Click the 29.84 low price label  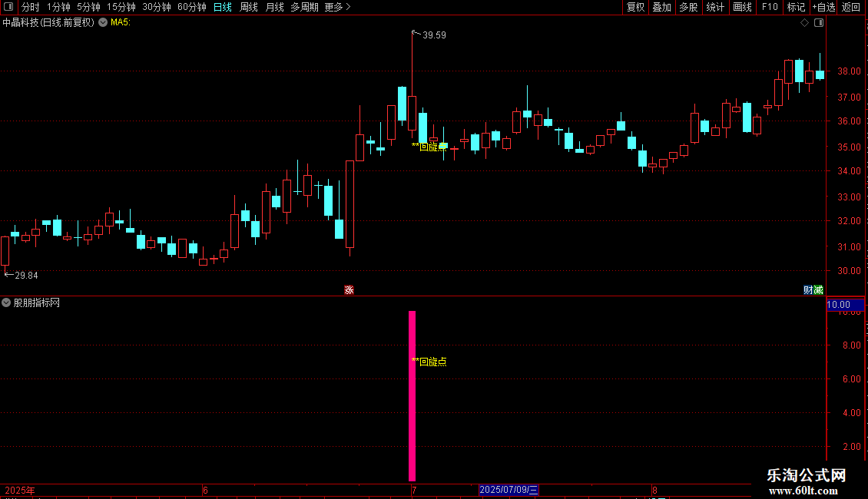(x=26, y=276)
